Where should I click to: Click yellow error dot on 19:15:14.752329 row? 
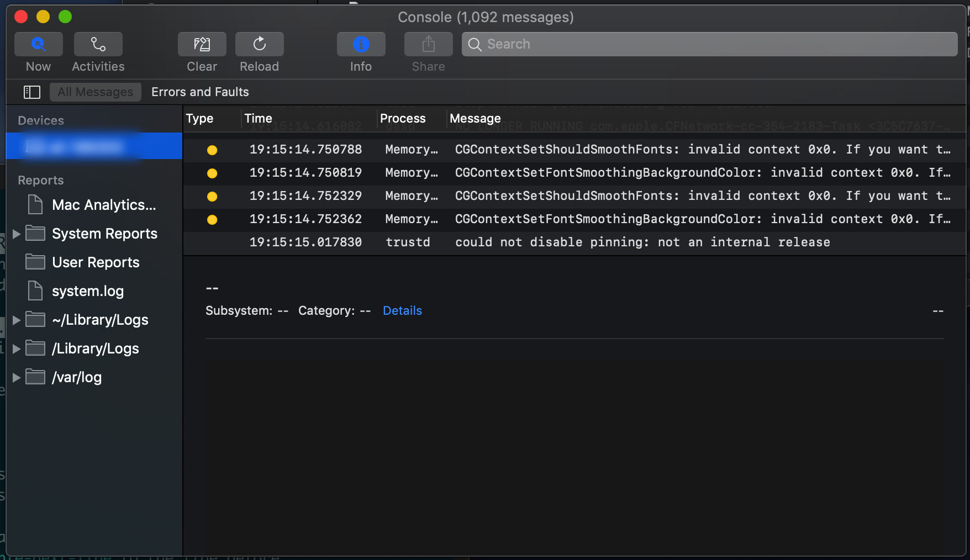coord(212,197)
